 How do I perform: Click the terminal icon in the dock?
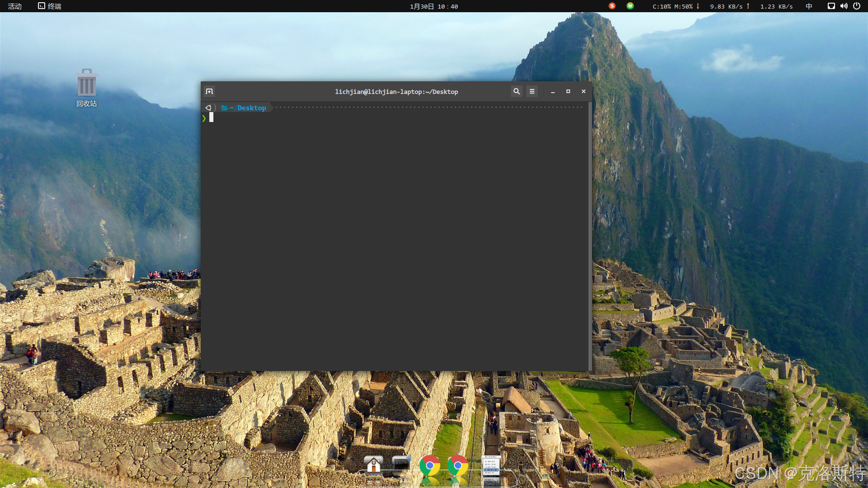click(x=401, y=464)
